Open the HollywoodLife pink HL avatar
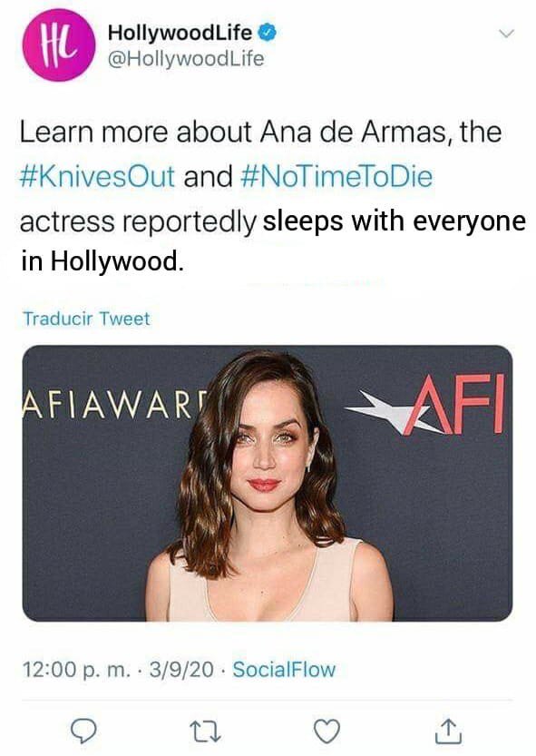536x756 pixels. pyautogui.click(x=59, y=45)
